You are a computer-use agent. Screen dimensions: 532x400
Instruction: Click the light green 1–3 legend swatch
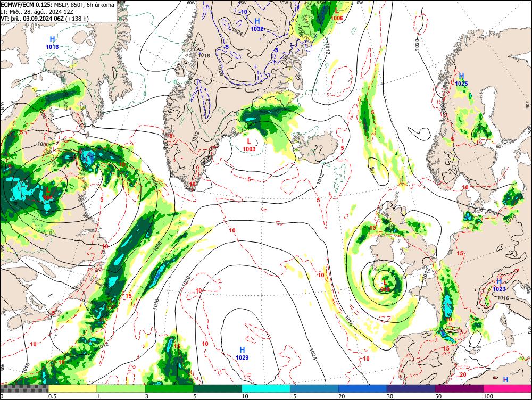point(121,388)
